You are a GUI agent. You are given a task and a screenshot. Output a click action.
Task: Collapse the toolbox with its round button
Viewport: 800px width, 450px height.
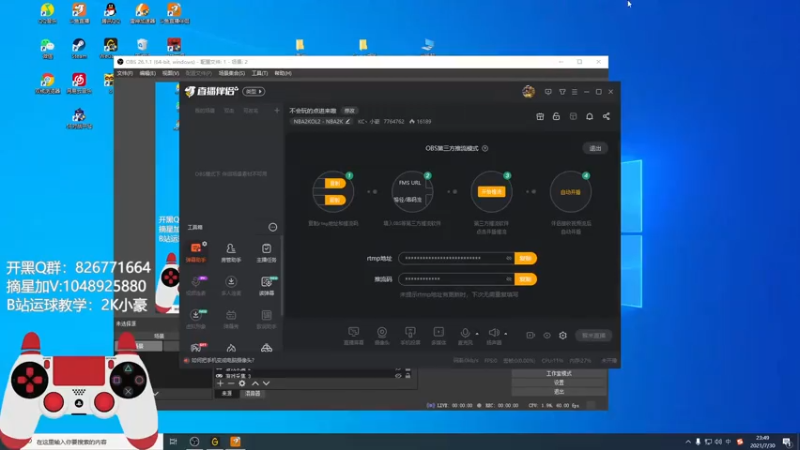[273, 227]
